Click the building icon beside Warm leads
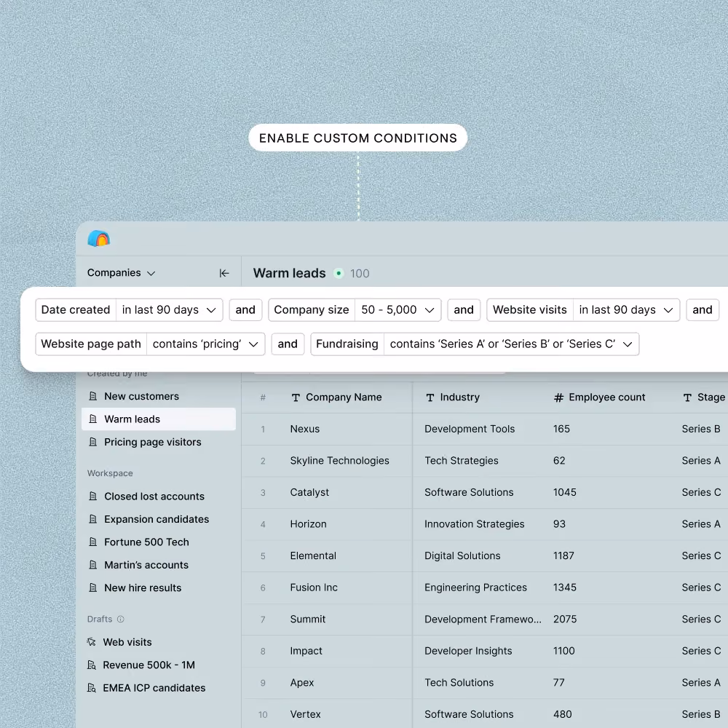The width and height of the screenshot is (728, 728). (x=93, y=419)
